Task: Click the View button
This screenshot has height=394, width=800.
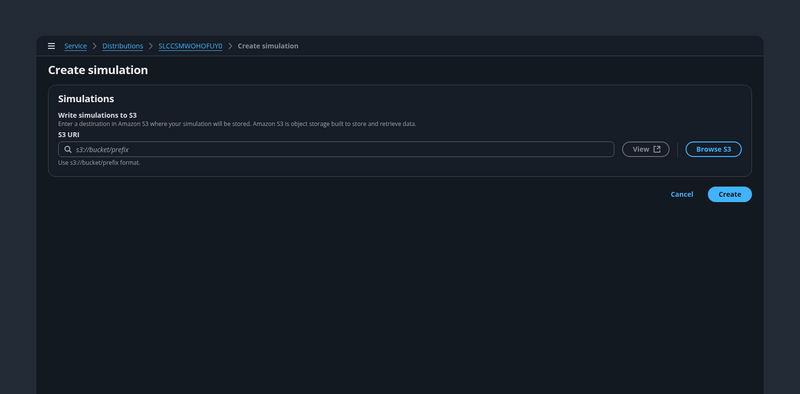Action: pos(645,150)
